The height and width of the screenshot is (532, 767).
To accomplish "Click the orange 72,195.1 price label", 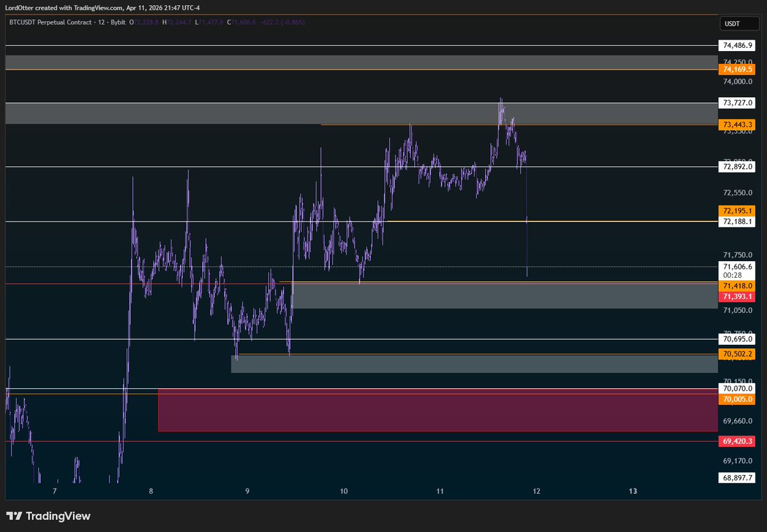I will (x=738, y=210).
